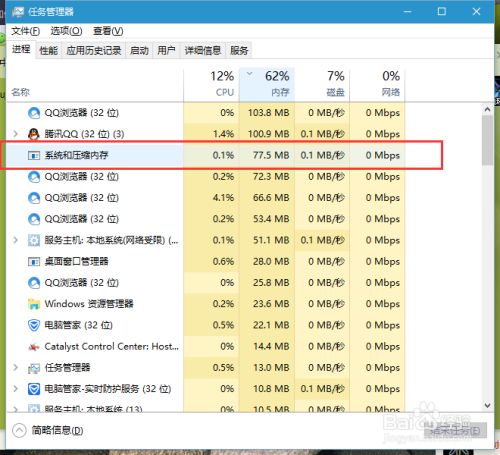Click the 4.1% CPU cell
Viewport: 500px width, 455px height.
tap(211, 198)
